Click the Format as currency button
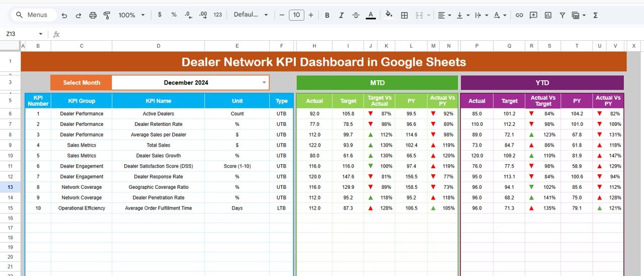Screen dimensions: 644x276 click(160, 15)
